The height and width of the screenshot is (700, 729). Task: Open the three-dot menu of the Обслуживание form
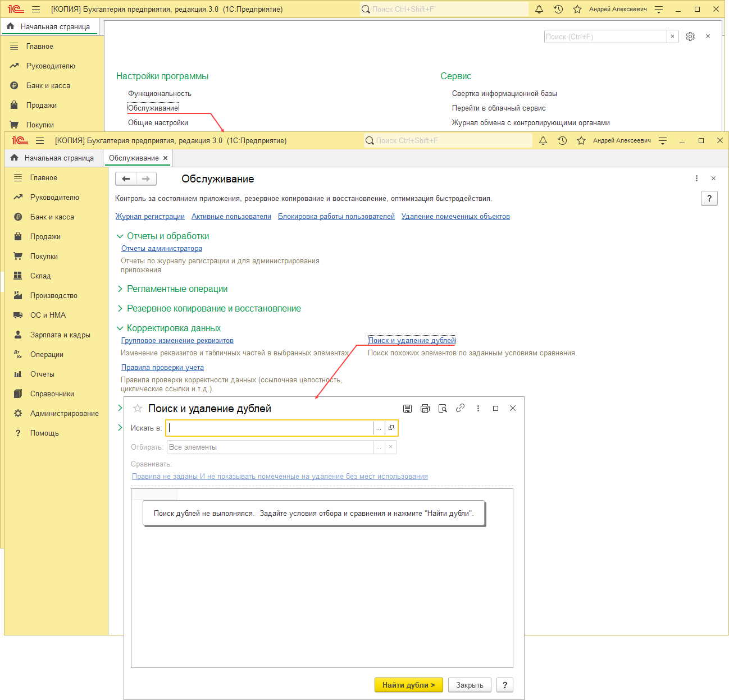[696, 179]
